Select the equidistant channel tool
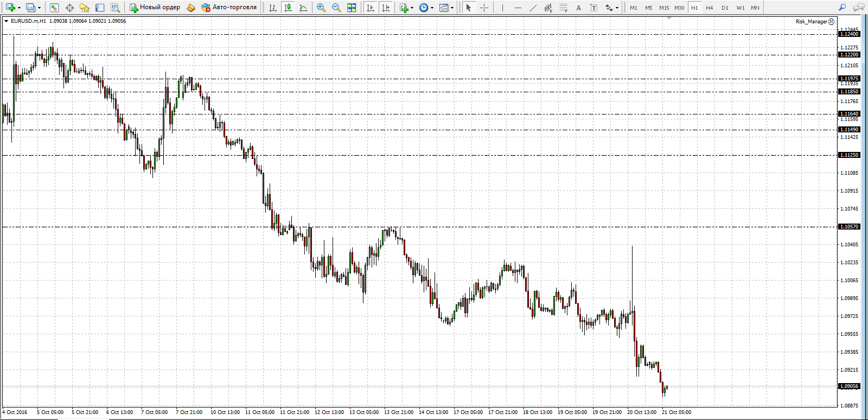The image size is (868, 420). pyautogui.click(x=548, y=8)
